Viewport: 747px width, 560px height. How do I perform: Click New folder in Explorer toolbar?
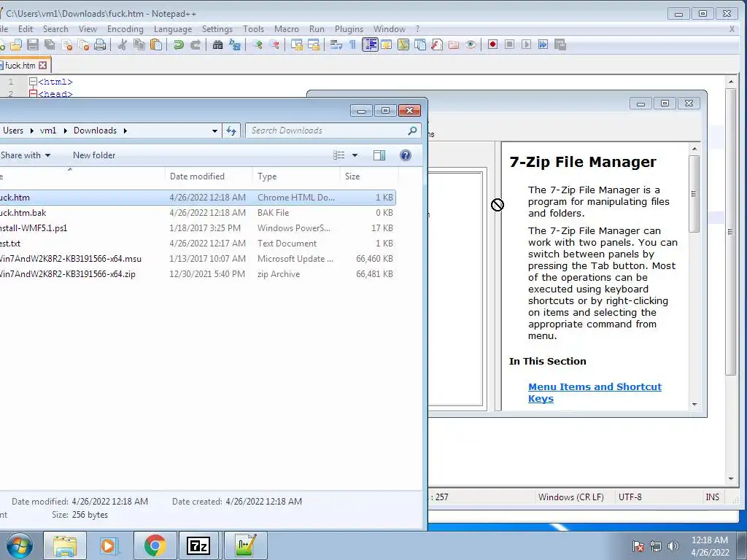94,155
